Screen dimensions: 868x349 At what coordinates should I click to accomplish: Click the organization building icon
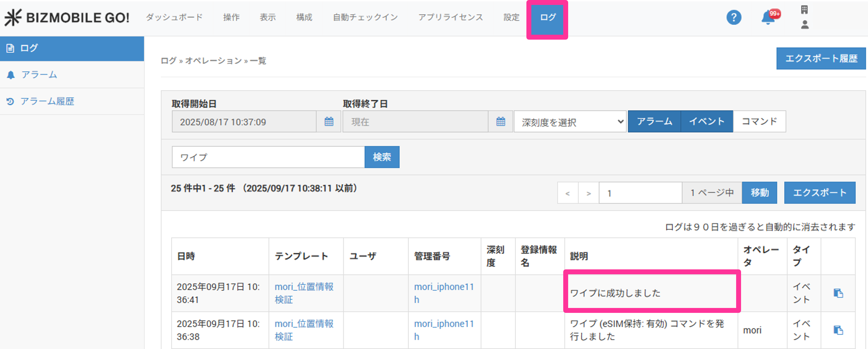tap(805, 9)
